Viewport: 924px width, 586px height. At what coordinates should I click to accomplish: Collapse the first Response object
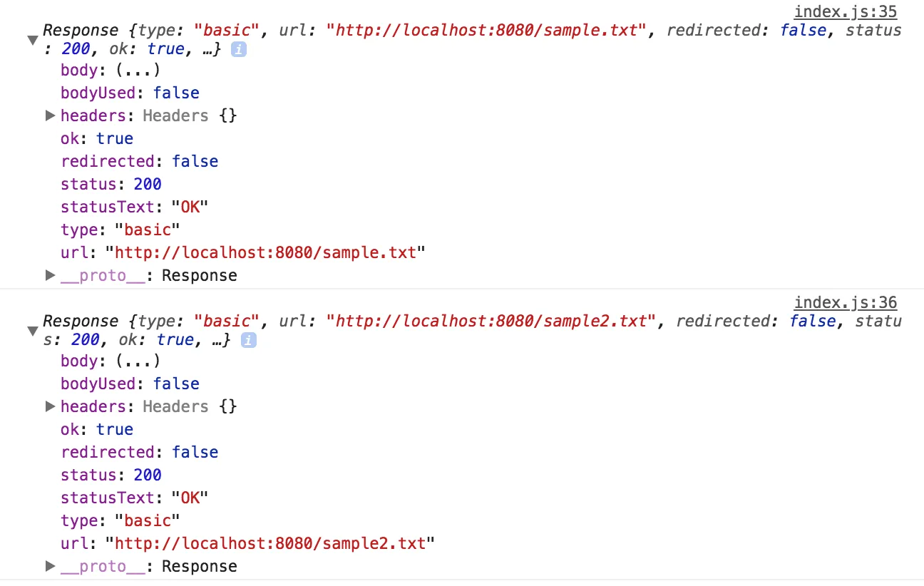coord(33,41)
